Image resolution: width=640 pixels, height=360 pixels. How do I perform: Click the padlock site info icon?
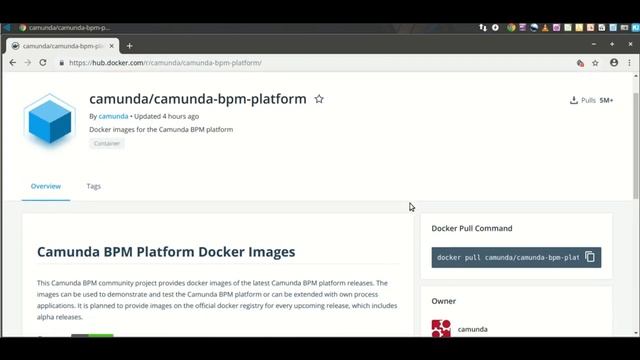tap(62, 63)
